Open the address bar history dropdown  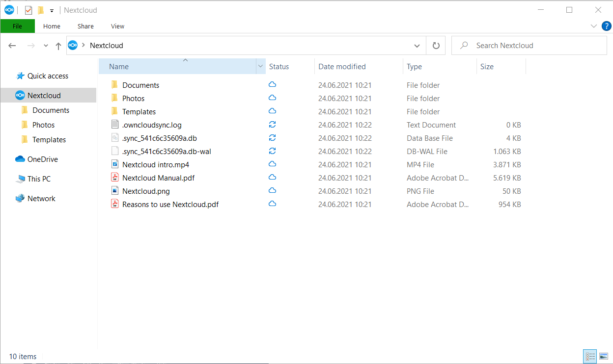click(x=417, y=46)
